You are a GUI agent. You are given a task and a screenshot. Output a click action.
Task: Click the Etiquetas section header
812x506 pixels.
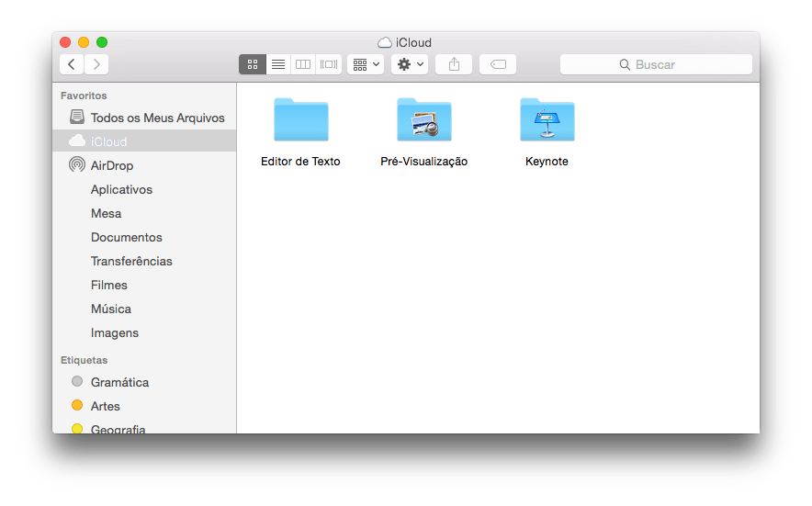click(x=84, y=360)
